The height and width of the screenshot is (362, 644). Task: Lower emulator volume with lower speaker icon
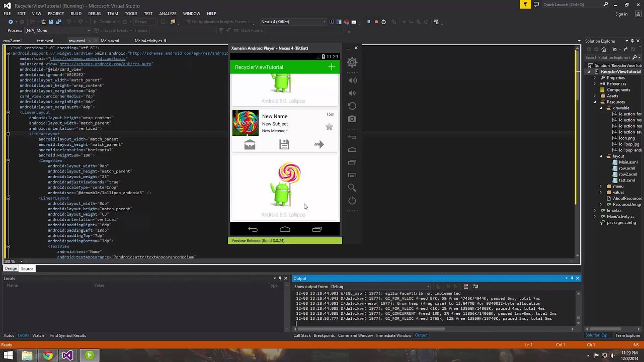pos(352,93)
